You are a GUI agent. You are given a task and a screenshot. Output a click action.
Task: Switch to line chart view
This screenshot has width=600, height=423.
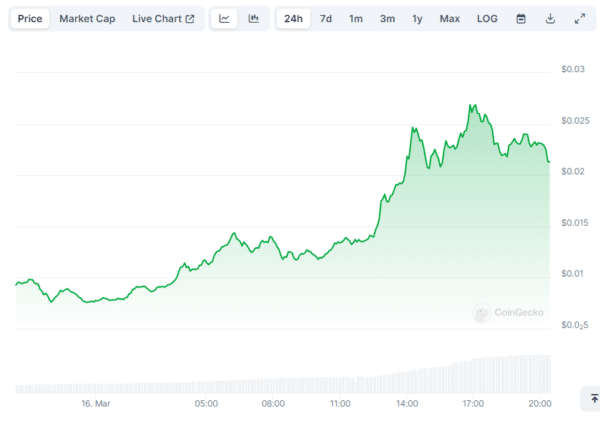[x=224, y=19]
